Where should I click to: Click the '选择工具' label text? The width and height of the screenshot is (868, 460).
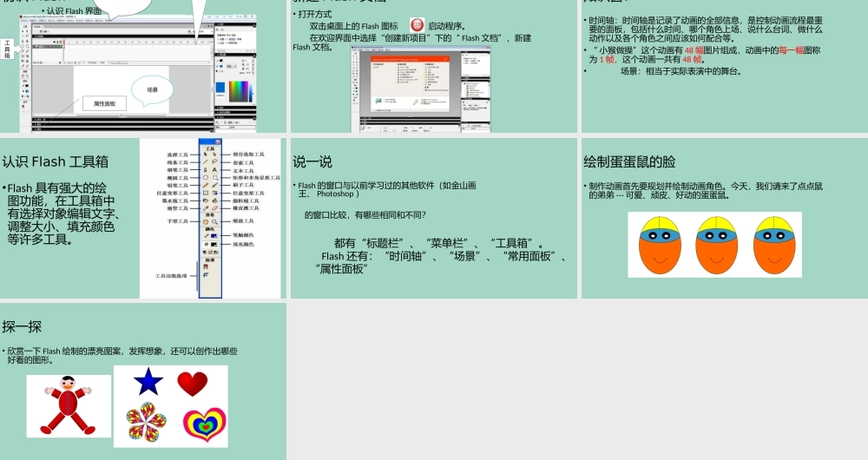(178, 154)
